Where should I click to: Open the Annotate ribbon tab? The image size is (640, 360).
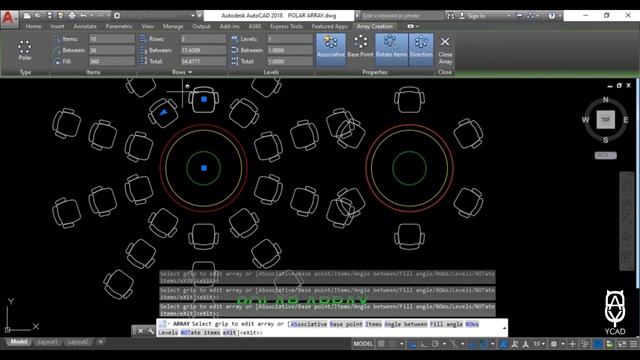[x=85, y=26]
